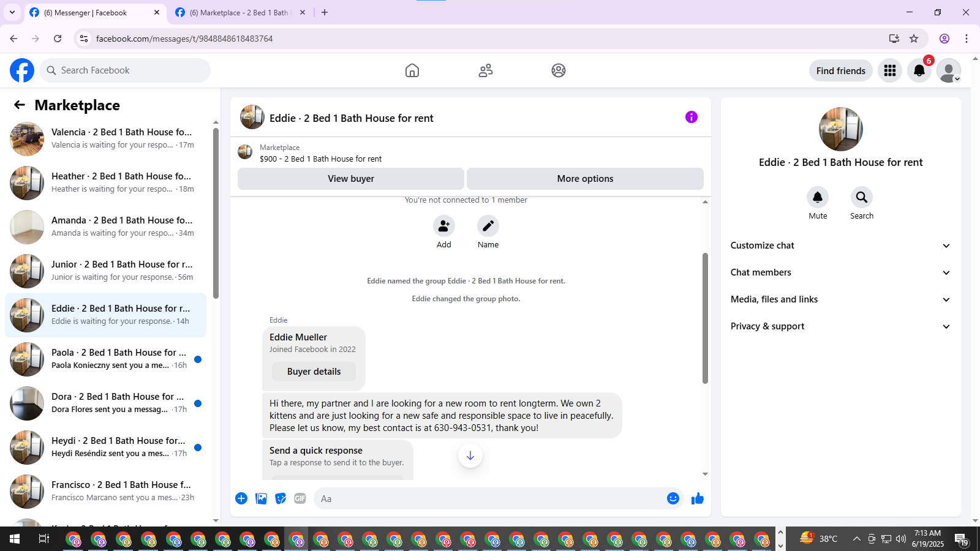This screenshot has width=980, height=551.
Task: Click the View buyer button
Action: 351,179
